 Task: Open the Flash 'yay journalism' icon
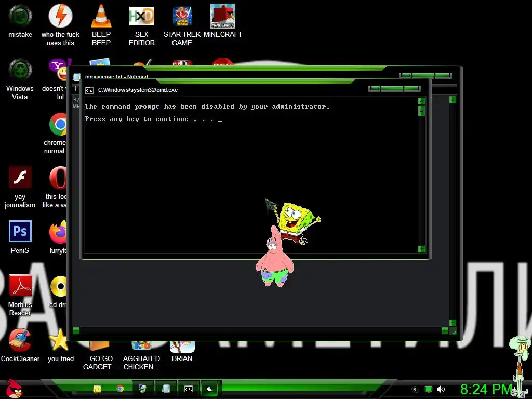click(20, 187)
